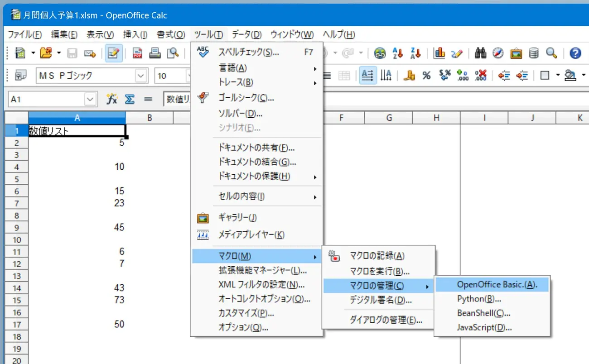Viewport: 589px width, 364px height.
Task: Apply Currency number format coins icon
Action: pos(409,76)
